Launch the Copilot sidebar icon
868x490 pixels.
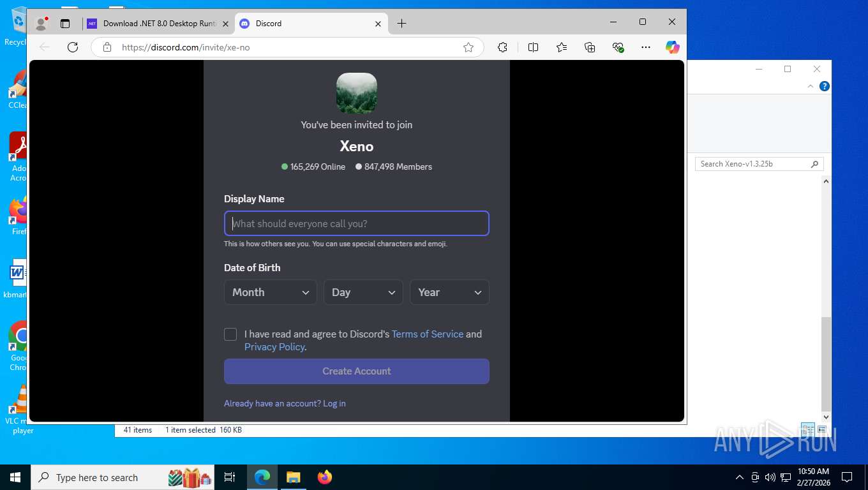672,47
